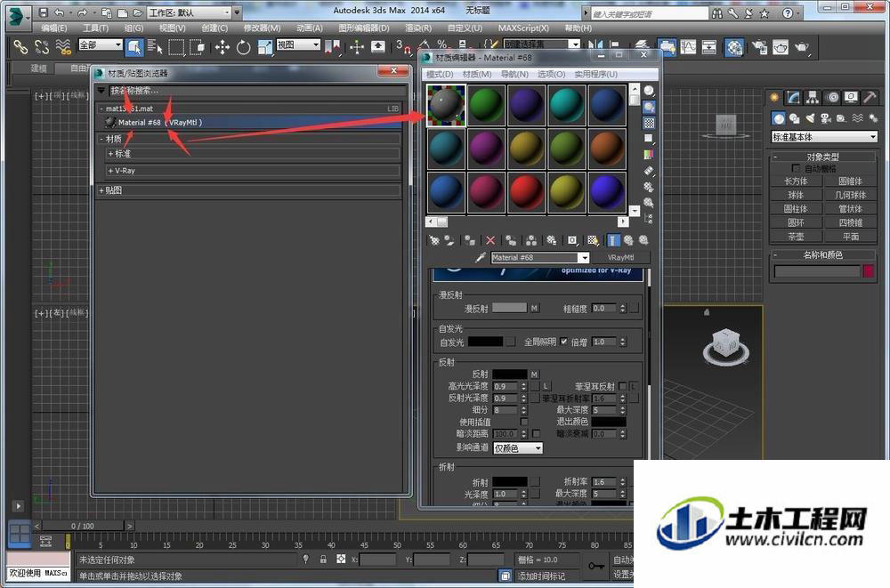Click the 自发光 black color swatch
890x588 pixels.
(x=485, y=342)
